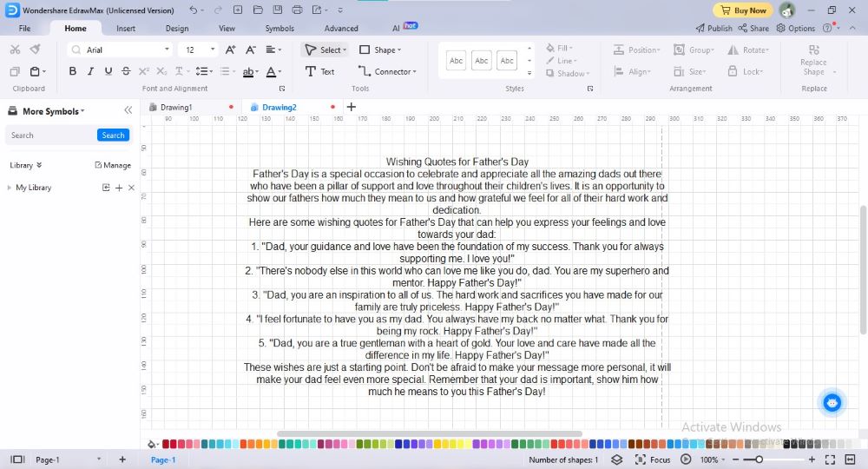
Task: Click the Focus mode button
Action: point(653,459)
